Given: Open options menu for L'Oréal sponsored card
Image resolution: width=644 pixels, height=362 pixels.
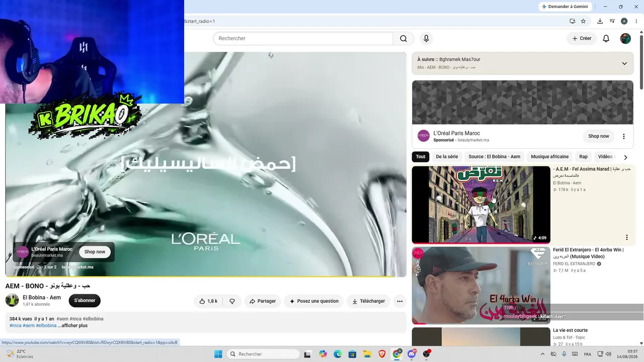Looking at the screenshot, I should (624, 136).
